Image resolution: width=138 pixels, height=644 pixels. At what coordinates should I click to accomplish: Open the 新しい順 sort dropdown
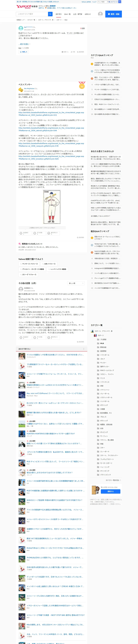pos(76,283)
